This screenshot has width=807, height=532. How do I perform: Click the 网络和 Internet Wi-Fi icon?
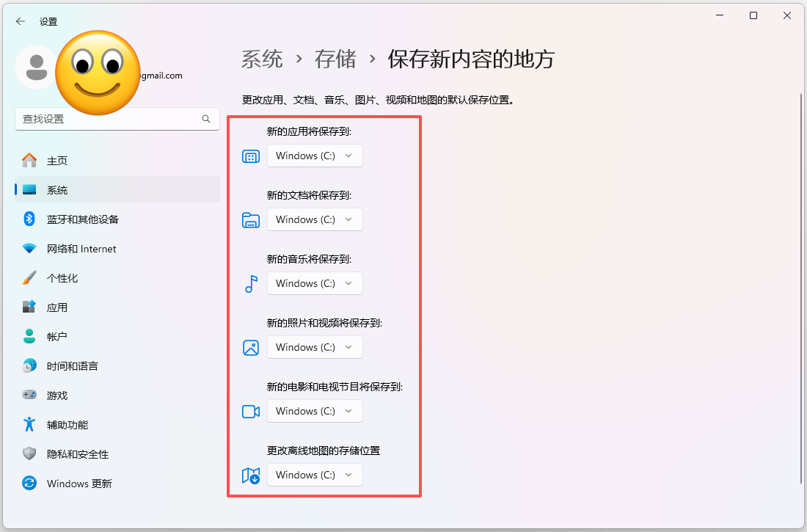(29, 249)
